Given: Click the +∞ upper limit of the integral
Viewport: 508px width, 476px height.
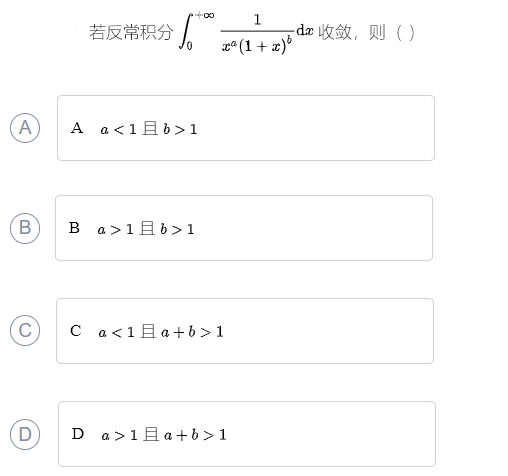Looking at the screenshot, I should click(x=205, y=15).
